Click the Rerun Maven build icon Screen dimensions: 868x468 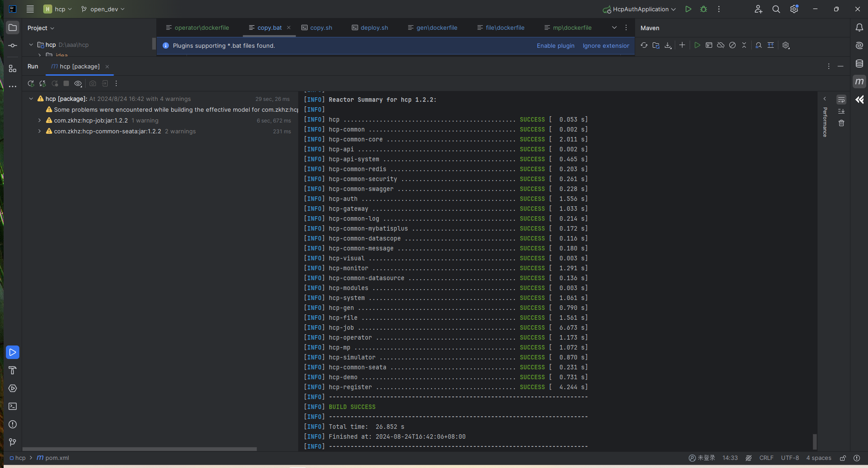click(31, 83)
